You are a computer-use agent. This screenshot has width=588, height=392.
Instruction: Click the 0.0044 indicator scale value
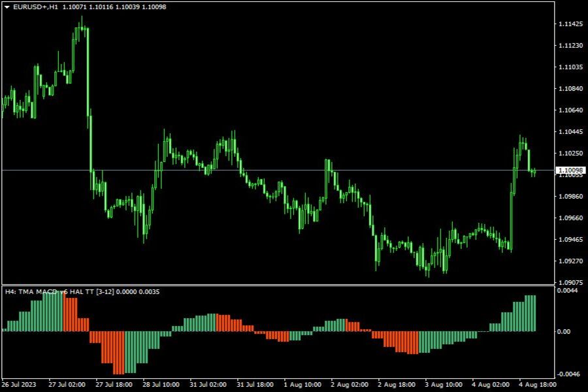pos(567,290)
